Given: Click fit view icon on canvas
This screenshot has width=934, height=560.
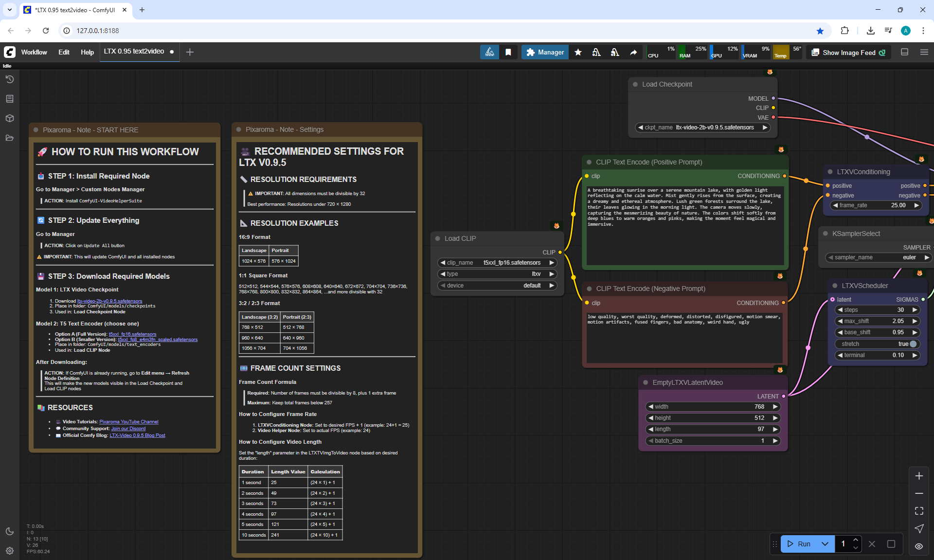Looking at the screenshot, I should (x=919, y=511).
